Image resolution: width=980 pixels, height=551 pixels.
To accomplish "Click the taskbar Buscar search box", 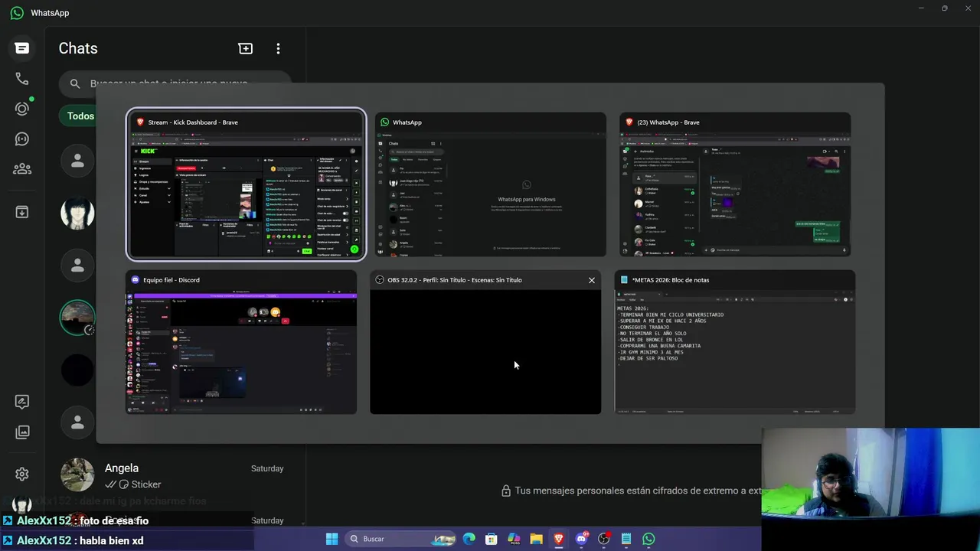I will point(401,539).
